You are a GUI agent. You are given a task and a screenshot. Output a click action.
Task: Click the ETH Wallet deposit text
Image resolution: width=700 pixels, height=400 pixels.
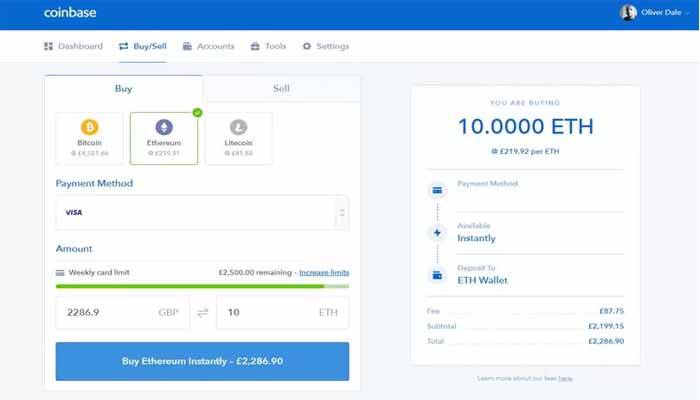pos(482,280)
